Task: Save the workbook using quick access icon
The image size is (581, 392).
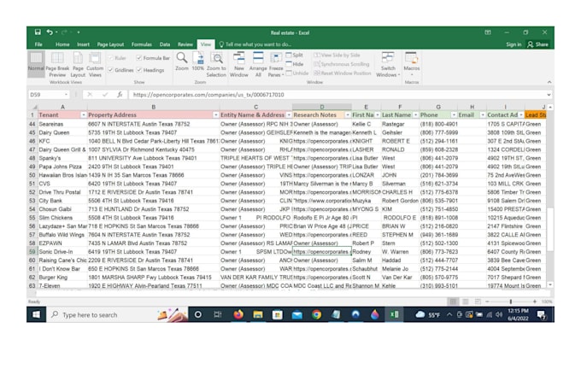Action: tap(38, 32)
